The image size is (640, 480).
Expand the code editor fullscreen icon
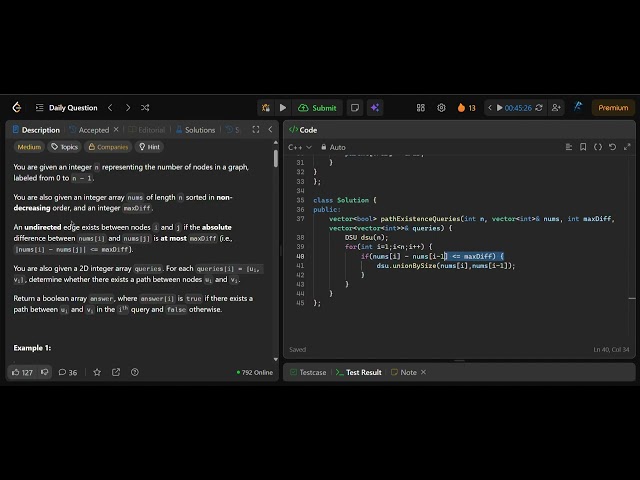click(627, 147)
